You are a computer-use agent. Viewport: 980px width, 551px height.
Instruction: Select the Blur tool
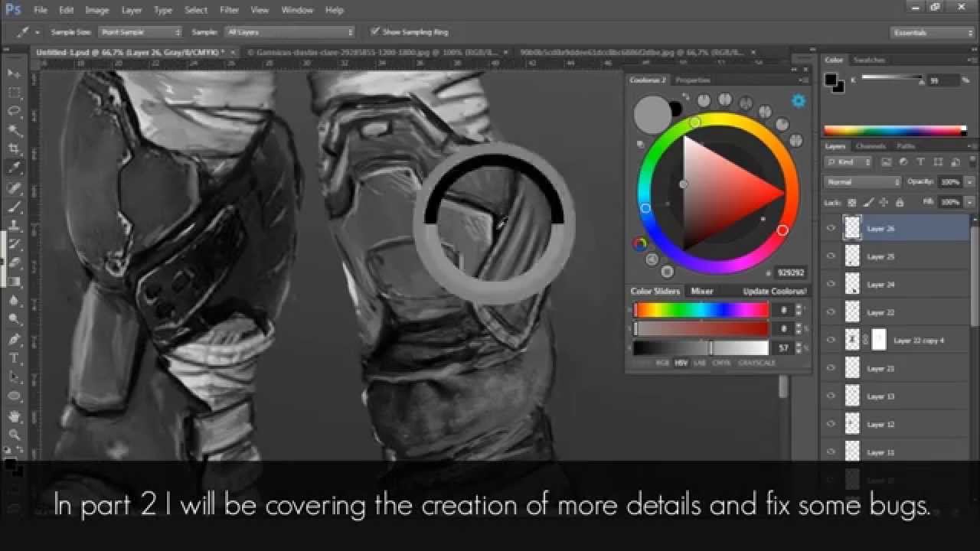14,302
